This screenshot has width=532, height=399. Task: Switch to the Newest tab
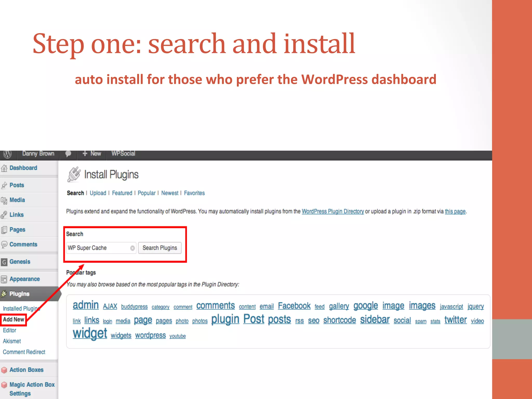click(x=170, y=193)
